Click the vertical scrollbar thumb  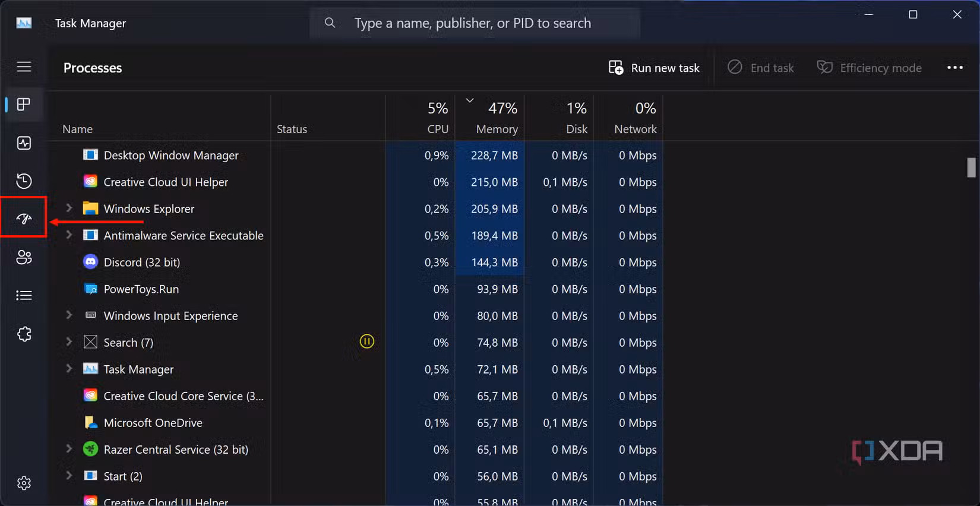(x=971, y=167)
